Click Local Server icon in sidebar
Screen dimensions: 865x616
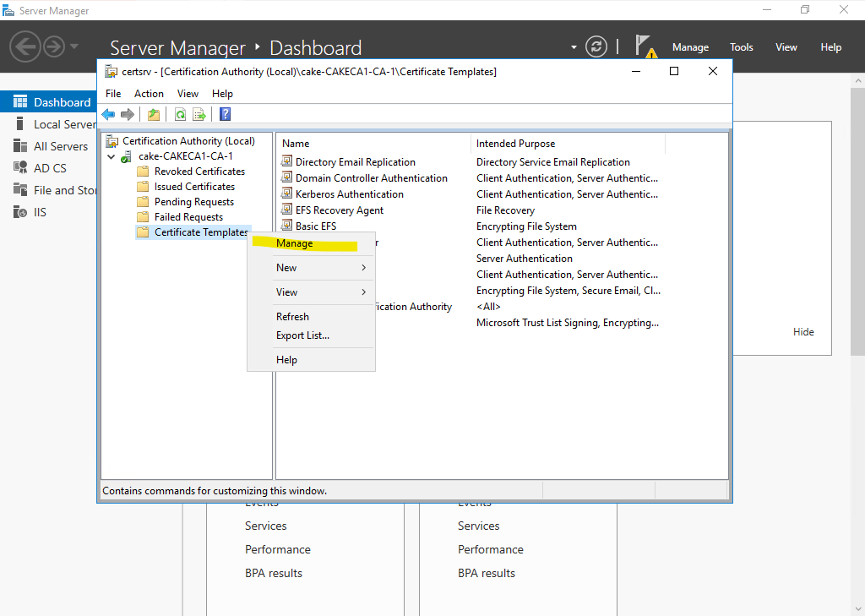[20, 123]
